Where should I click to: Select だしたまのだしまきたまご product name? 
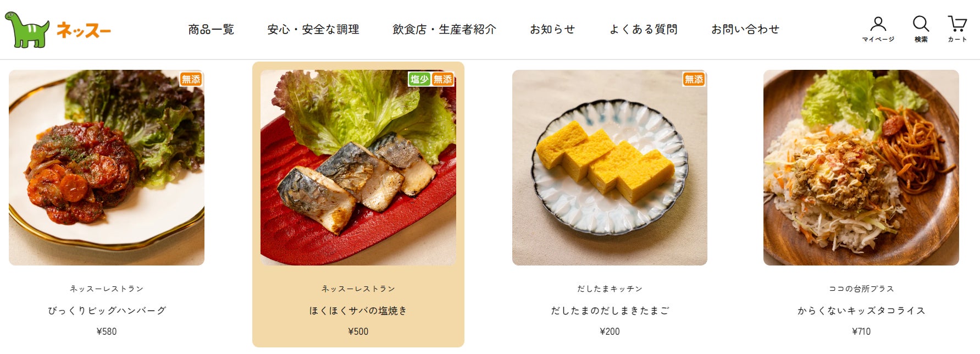coord(610,311)
